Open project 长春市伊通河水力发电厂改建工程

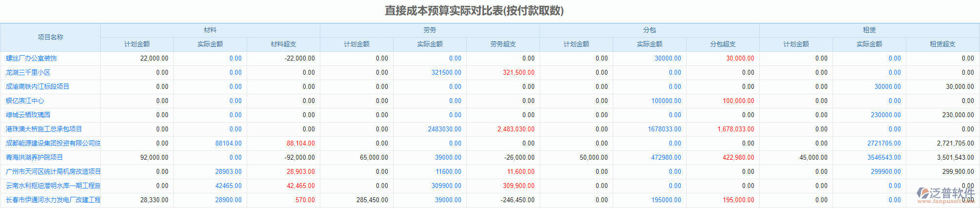(53, 200)
